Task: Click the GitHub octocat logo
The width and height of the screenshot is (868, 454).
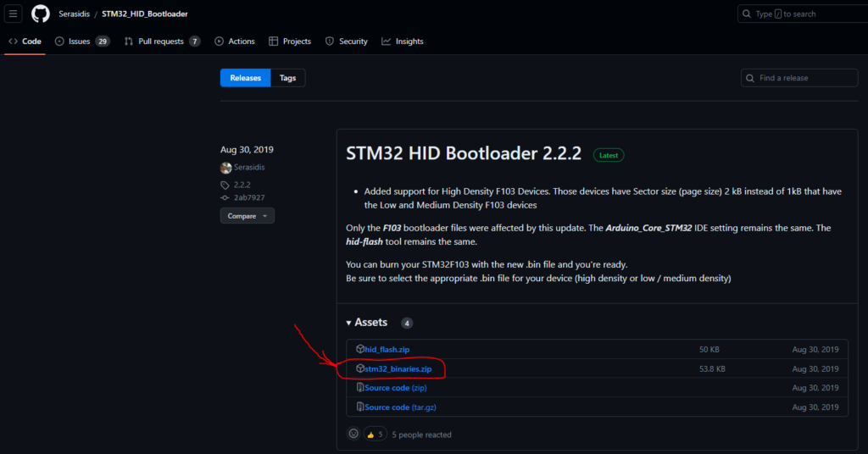Action: coord(41,14)
